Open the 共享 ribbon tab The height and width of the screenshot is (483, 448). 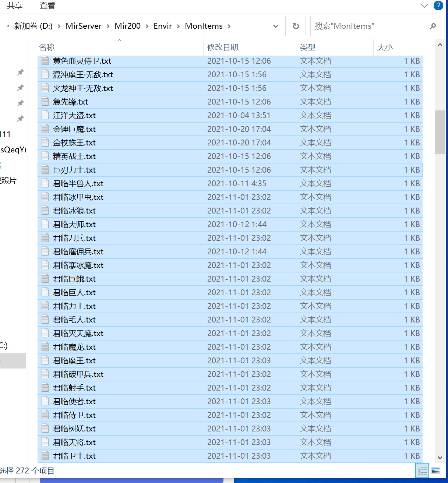[x=14, y=6]
